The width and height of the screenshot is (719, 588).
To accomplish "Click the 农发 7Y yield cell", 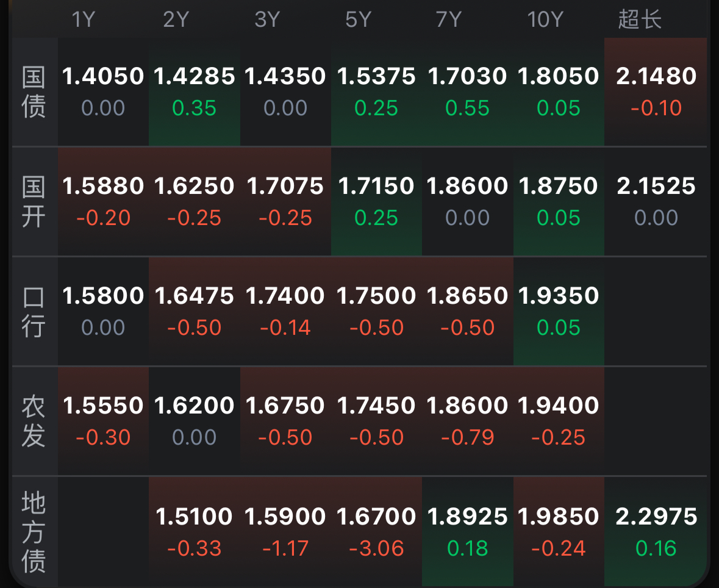I will [467, 421].
